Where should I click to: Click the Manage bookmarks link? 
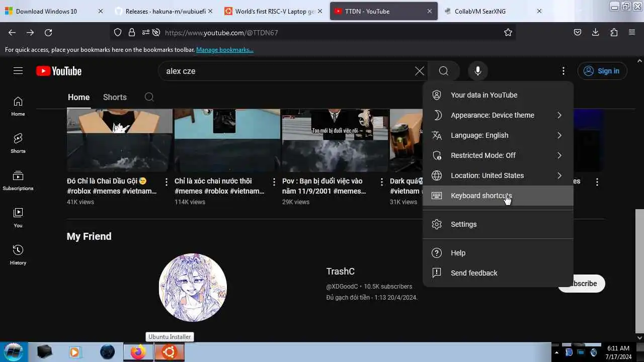click(x=225, y=50)
